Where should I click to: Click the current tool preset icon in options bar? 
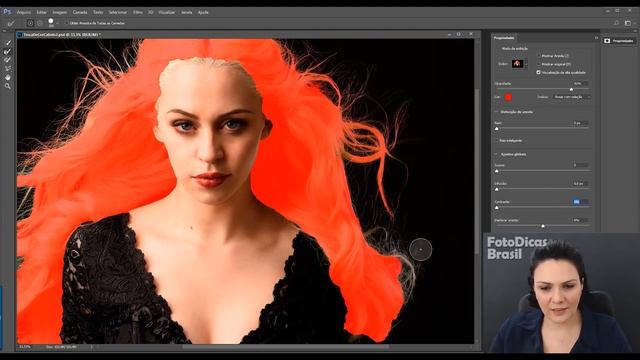pos(11,23)
